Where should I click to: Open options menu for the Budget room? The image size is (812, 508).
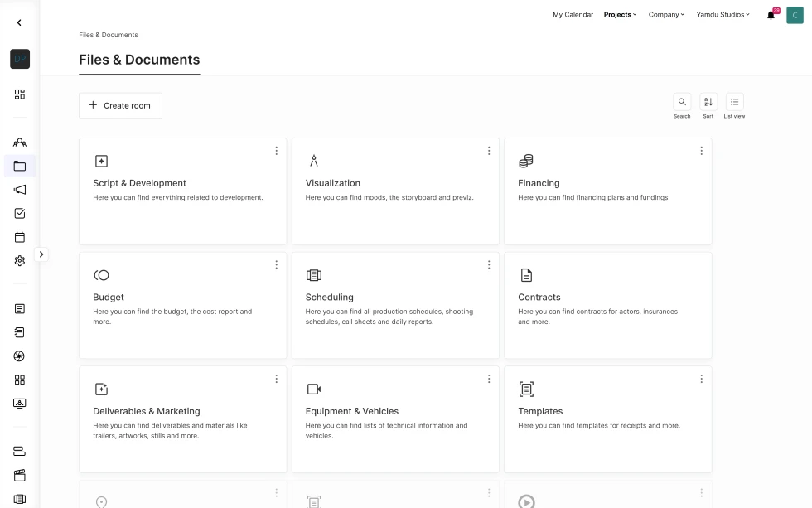coord(276,264)
